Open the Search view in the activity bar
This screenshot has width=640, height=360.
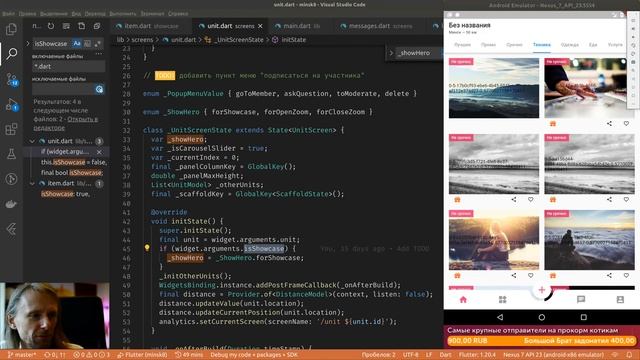pyautogui.click(x=11, y=53)
